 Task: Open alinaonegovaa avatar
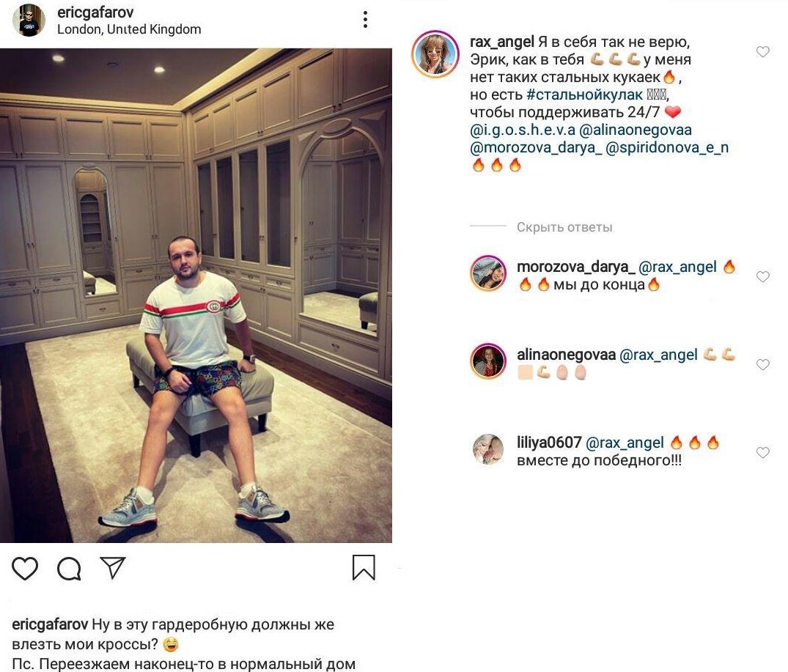click(488, 361)
